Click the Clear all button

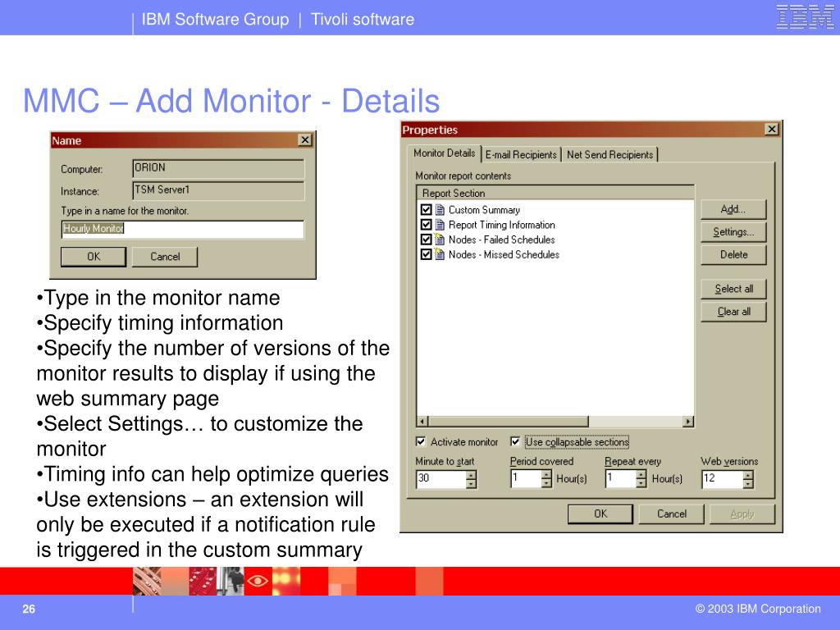point(733,311)
